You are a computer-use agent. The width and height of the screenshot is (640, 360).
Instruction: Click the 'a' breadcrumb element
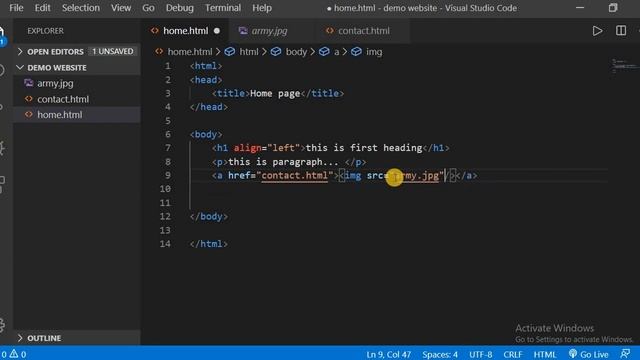click(x=336, y=52)
